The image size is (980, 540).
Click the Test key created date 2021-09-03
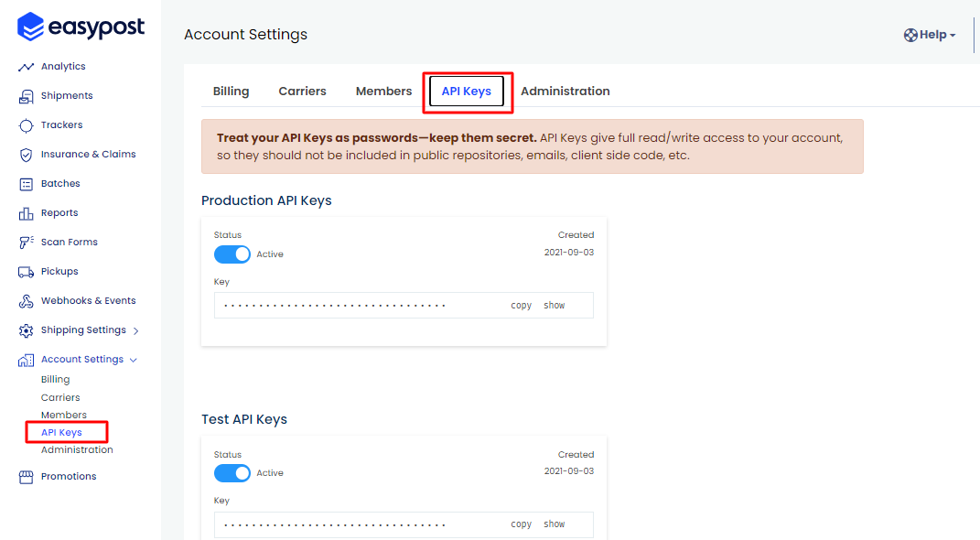click(x=569, y=471)
